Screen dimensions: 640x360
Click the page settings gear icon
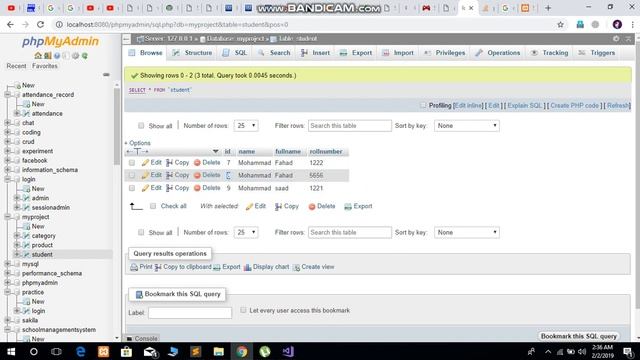pyautogui.click(x=616, y=38)
